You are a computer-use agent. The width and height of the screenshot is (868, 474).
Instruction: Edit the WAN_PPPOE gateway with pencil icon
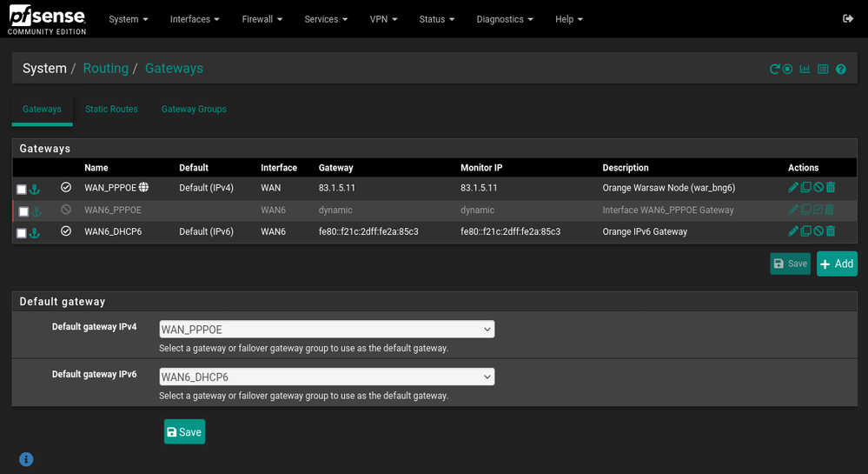[x=792, y=188]
